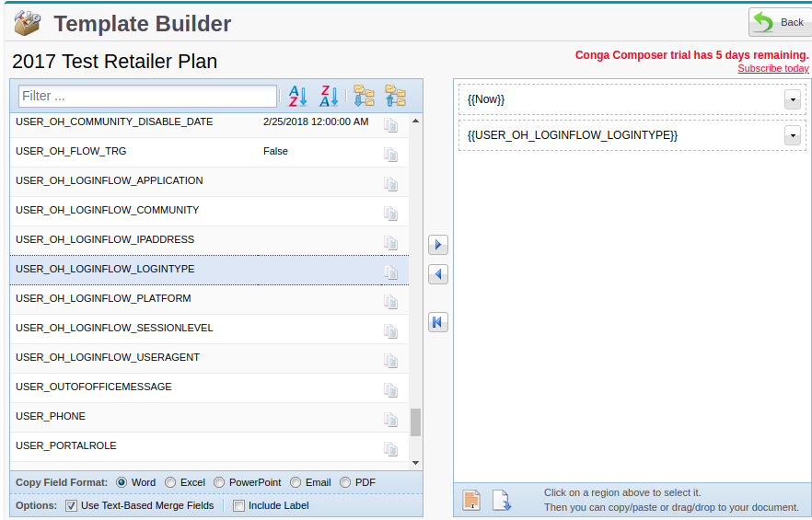Select the PDF copy format
This screenshot has height=520, width=812.
[345, 482]
